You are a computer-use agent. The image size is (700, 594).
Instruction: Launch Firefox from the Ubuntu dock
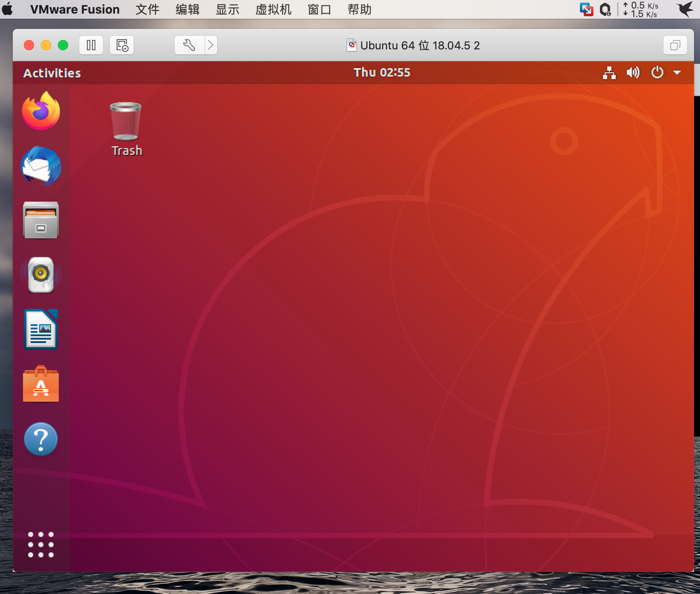[41, 111]
